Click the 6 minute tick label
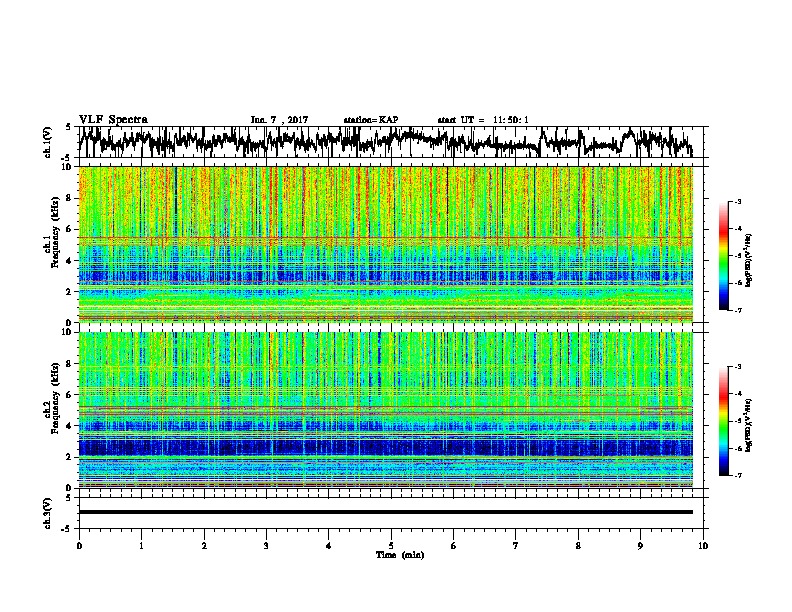The height and width of the screenshot is (612, 792). point(453,545)
